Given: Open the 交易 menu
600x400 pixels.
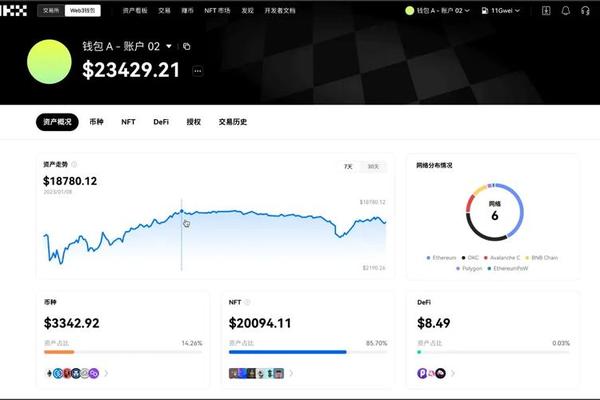Looking at the screenshot, I should tap(164, 11).
